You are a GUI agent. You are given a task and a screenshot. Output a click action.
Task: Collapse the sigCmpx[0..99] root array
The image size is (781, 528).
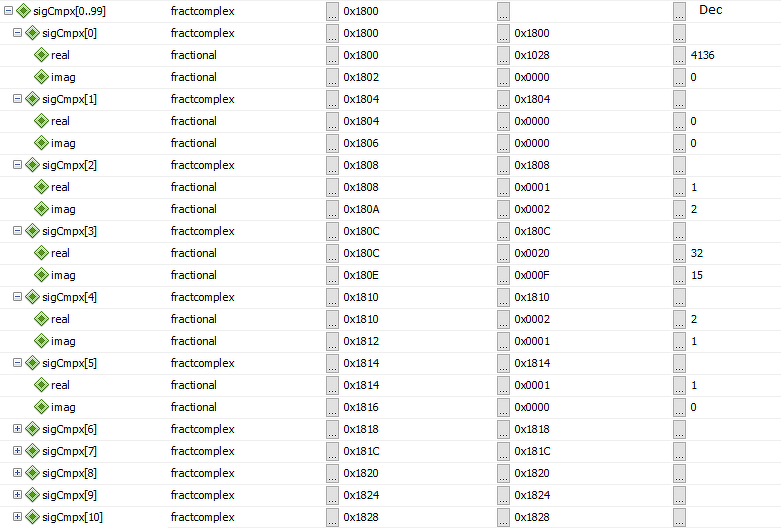[8, 11]
